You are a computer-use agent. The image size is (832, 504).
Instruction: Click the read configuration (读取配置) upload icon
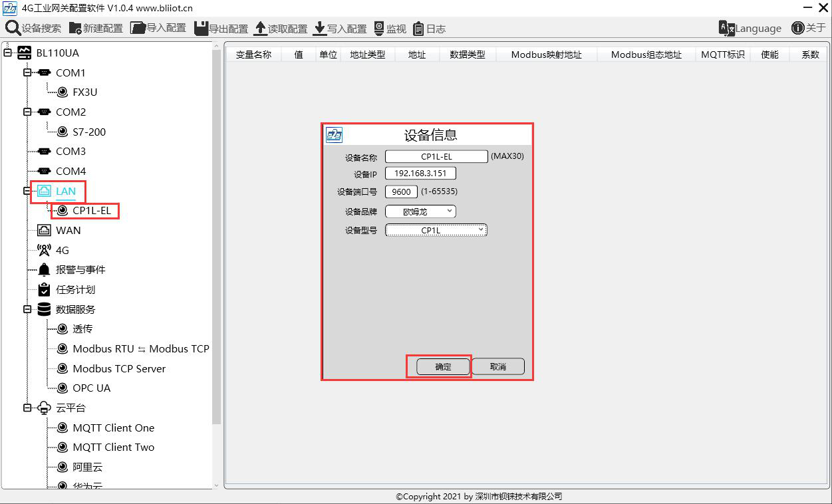[260, 28]
